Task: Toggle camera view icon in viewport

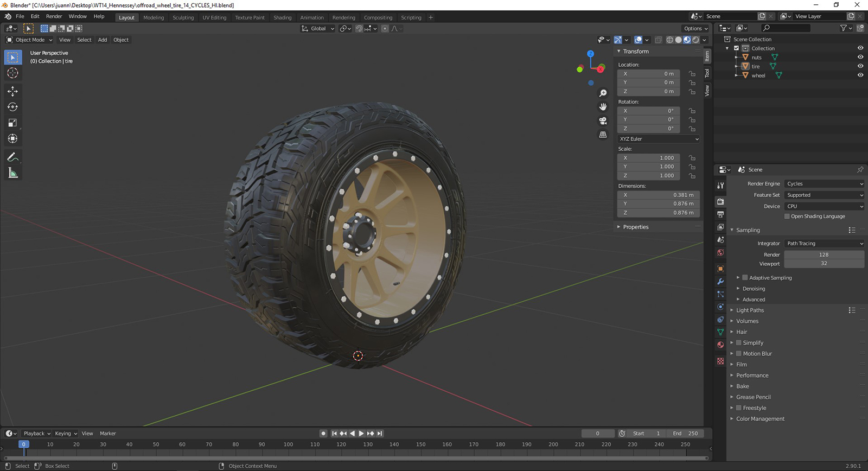Action: [603, 120]
